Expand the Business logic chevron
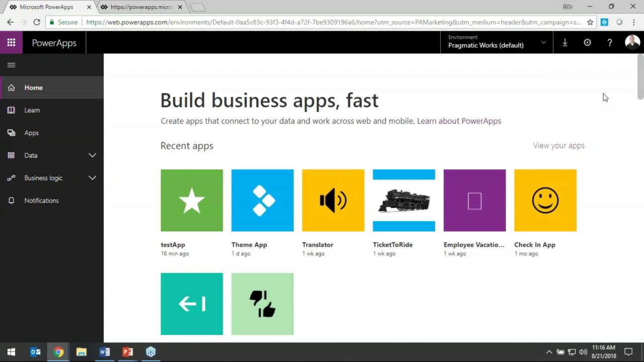Viewport: 644px width, 362px height. tap(93, 178)
